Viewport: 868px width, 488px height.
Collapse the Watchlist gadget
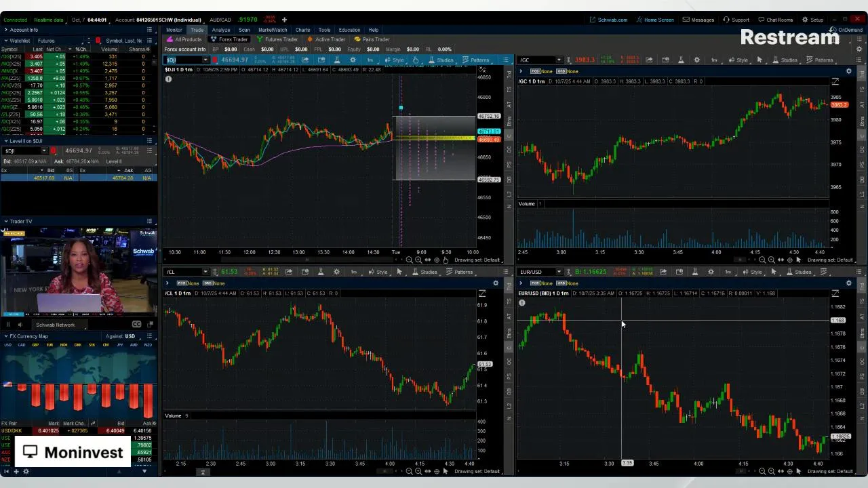pyautogui.click(x=5, y=41)
